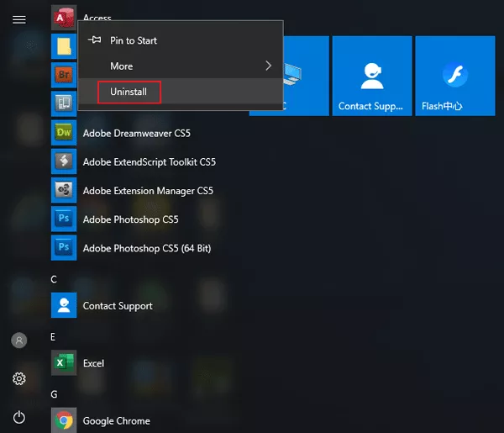Jump to the E letter group header
This screenshot has width=504, height=433.
[53, 337]
